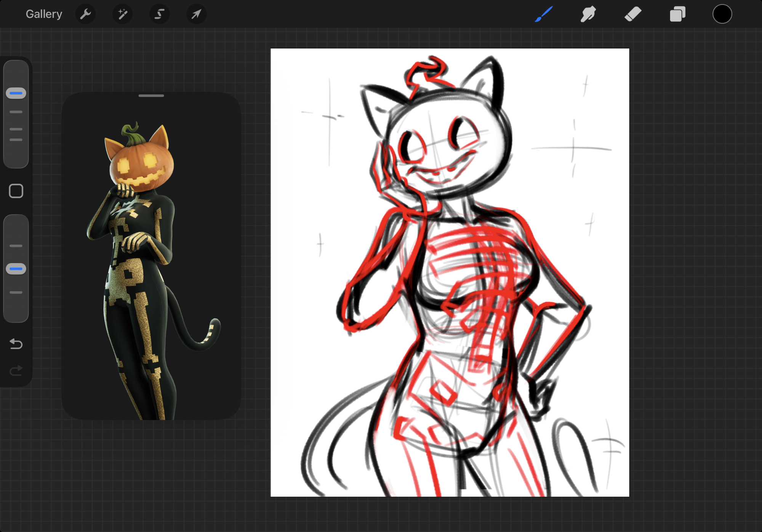Click the brush opacity slider handle

[x=16, y=269]
